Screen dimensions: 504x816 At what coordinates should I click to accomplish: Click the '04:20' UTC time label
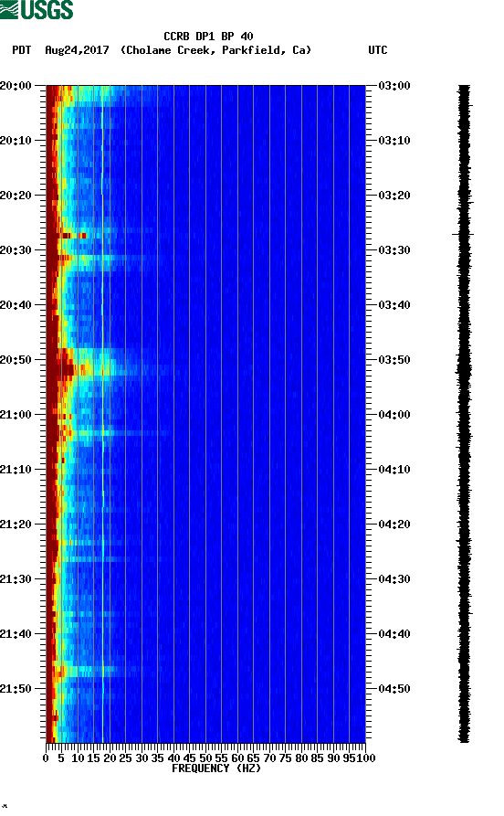(394, 525)
